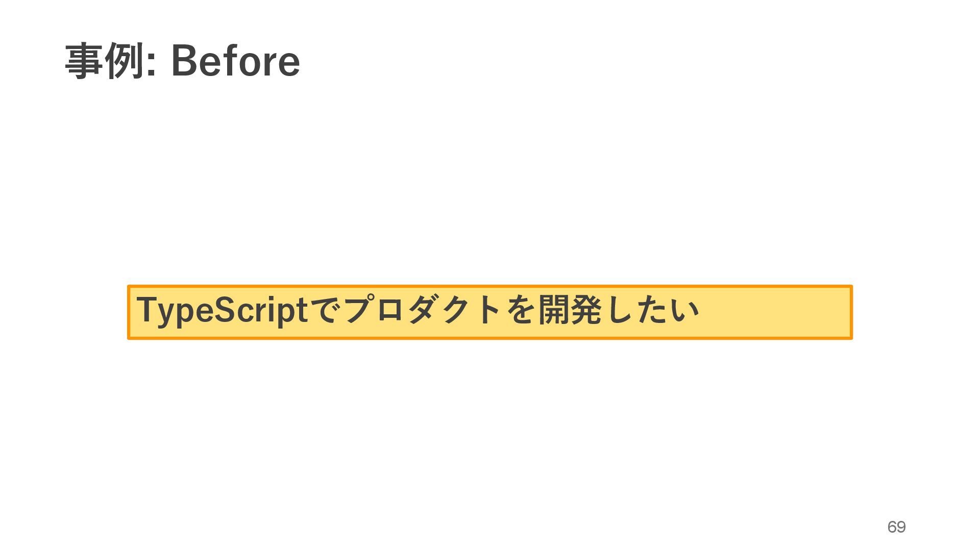Screen dimensions: 980x551
Task: Select the word "Before" in the heading
Action: click(235, 61)
